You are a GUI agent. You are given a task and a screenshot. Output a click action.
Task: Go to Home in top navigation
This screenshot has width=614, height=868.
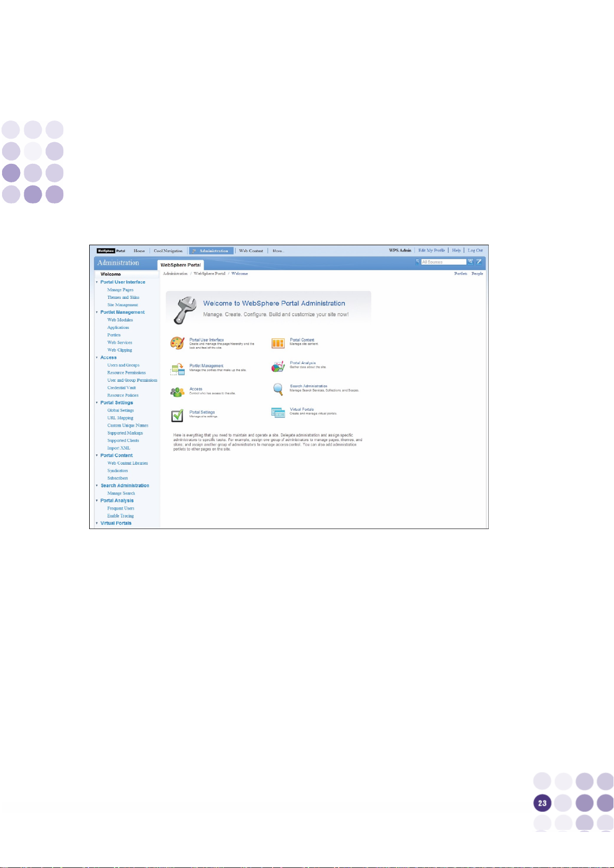tap(139, 251)
